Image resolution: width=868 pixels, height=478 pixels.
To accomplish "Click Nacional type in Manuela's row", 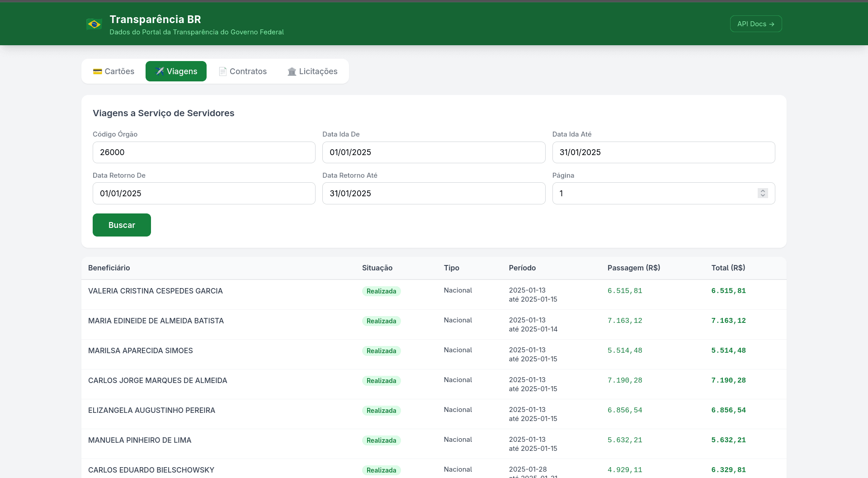I will point(458,440).
